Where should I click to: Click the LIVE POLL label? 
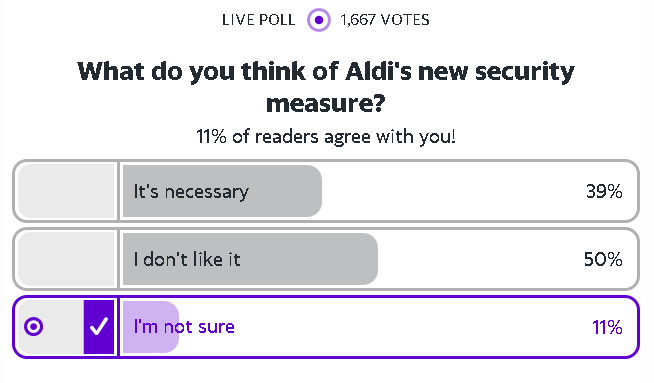point(258,20)
